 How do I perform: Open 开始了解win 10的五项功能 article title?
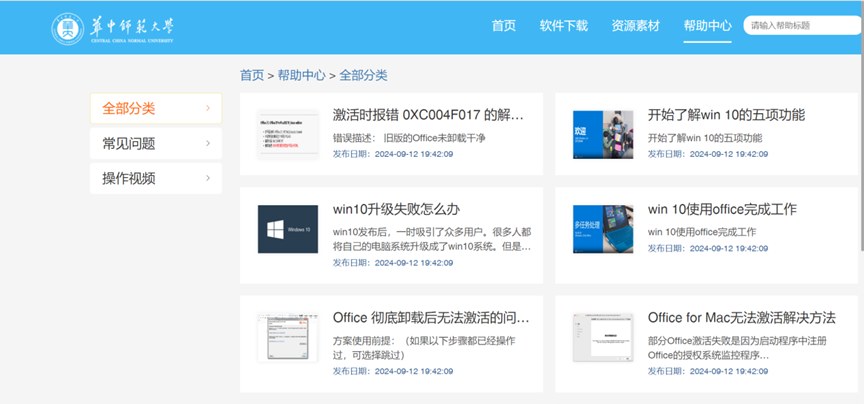point(726,115)
